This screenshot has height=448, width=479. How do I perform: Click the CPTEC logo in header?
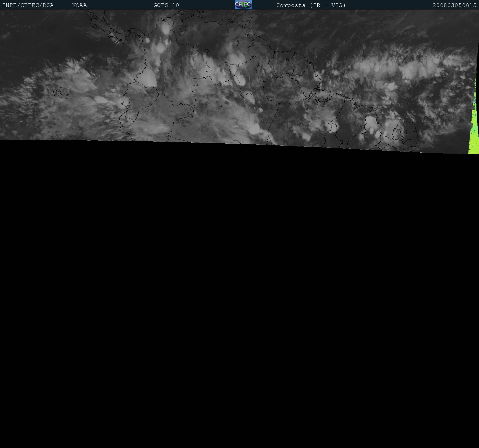click(x=243, y=5)
